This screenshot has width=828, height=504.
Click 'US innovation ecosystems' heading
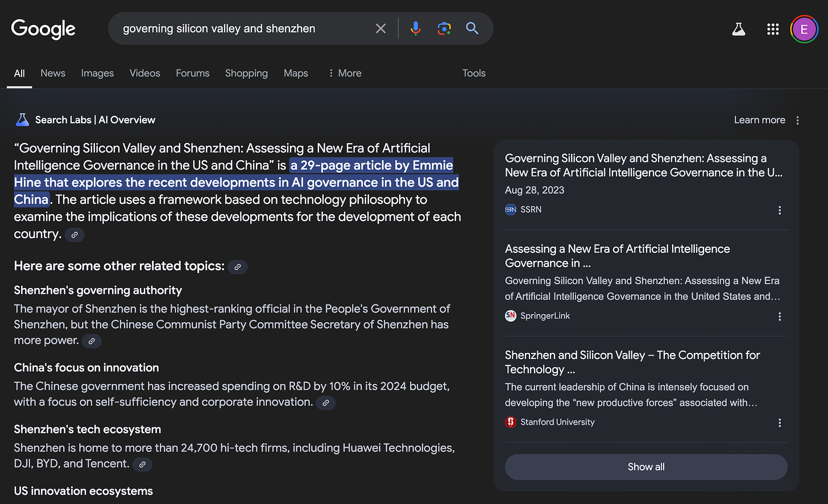coord(84,491)
